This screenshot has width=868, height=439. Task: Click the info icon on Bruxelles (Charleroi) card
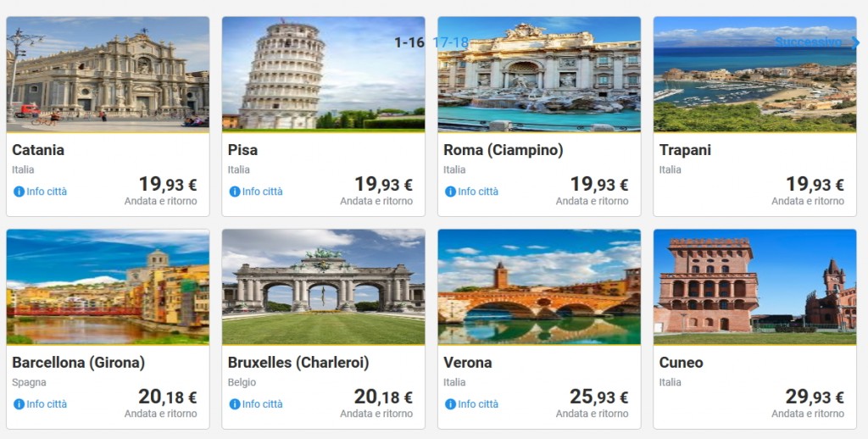coord(235,404)
